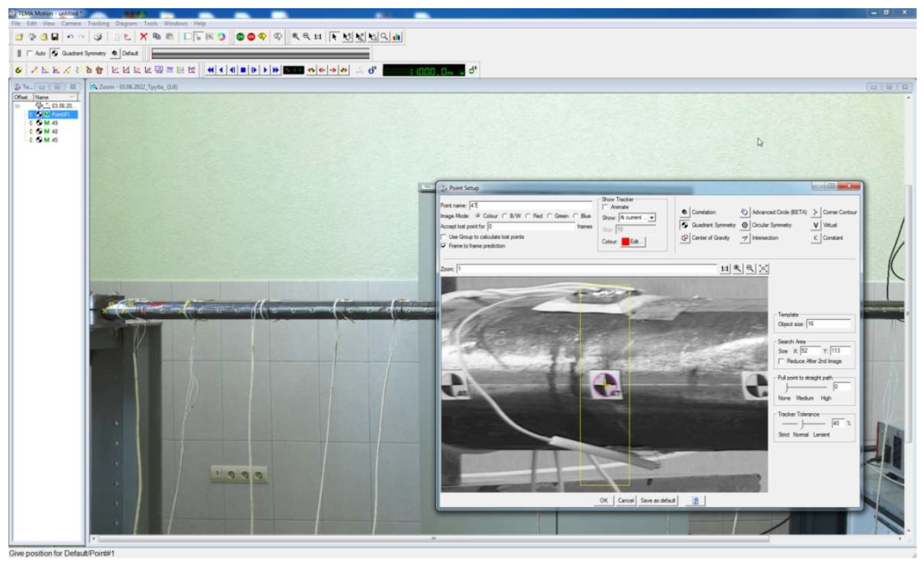Open the Show tracker dropdown list
Viewport: 924px width, 567px height.
point(652,218)
